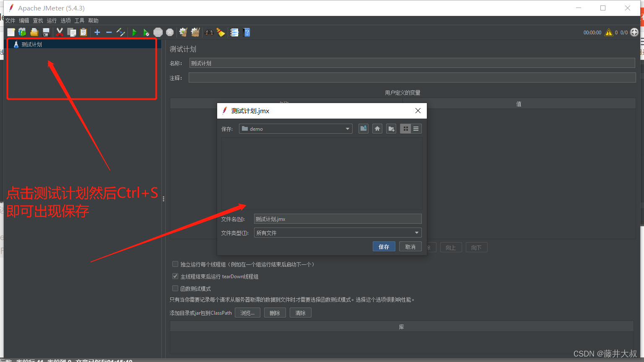Click the Expand all plus icon
Viewport: 644px width, 362px height.
pyautogui.click(x=97, y=32)
